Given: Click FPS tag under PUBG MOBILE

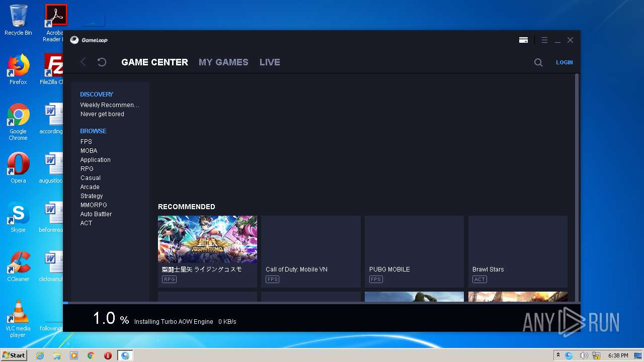Looking at the screenshot, I should [376, 280].
